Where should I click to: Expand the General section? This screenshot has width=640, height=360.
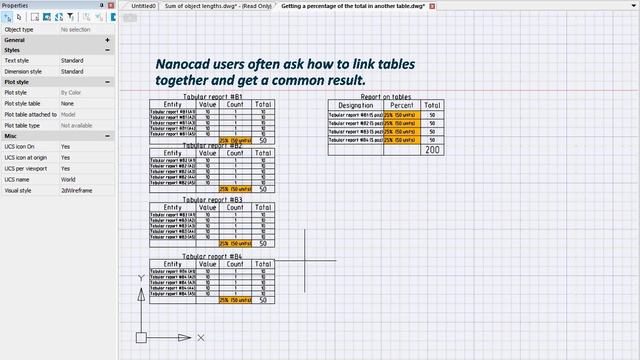107,40
